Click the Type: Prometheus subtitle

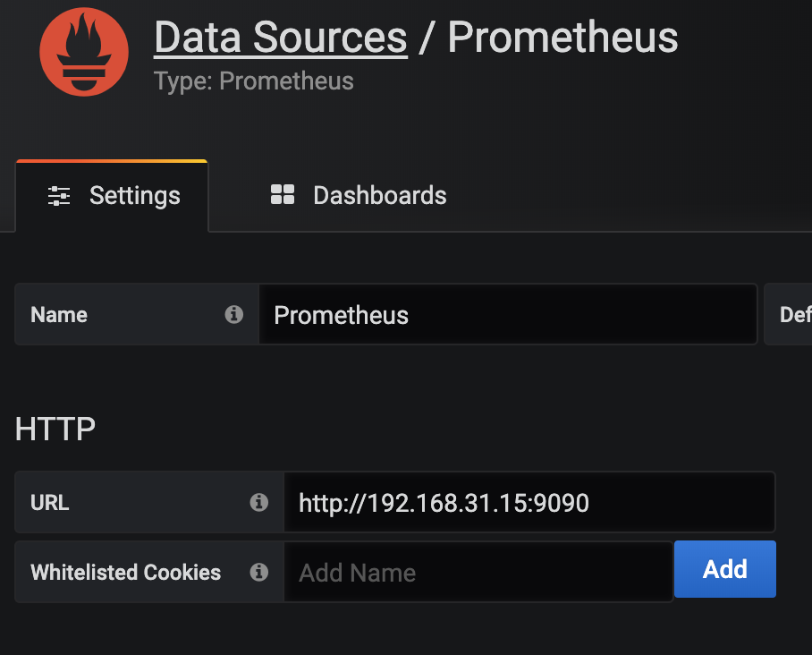(254, 81)
